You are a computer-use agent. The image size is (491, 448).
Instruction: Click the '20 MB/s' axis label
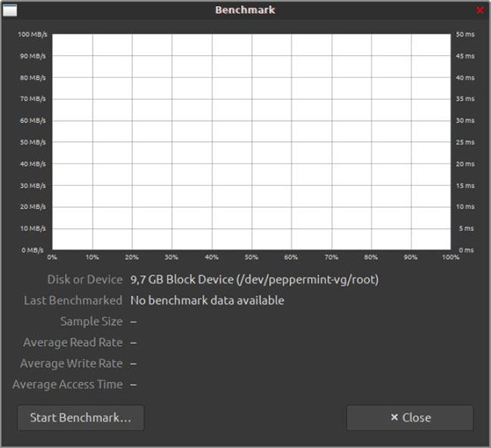[33, 207]
